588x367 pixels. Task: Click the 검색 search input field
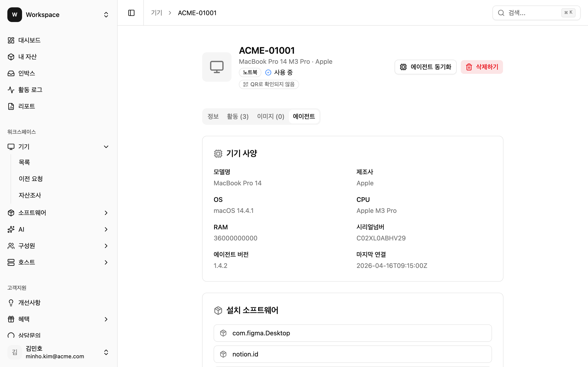pyautogui.click(x=532, y=13)
